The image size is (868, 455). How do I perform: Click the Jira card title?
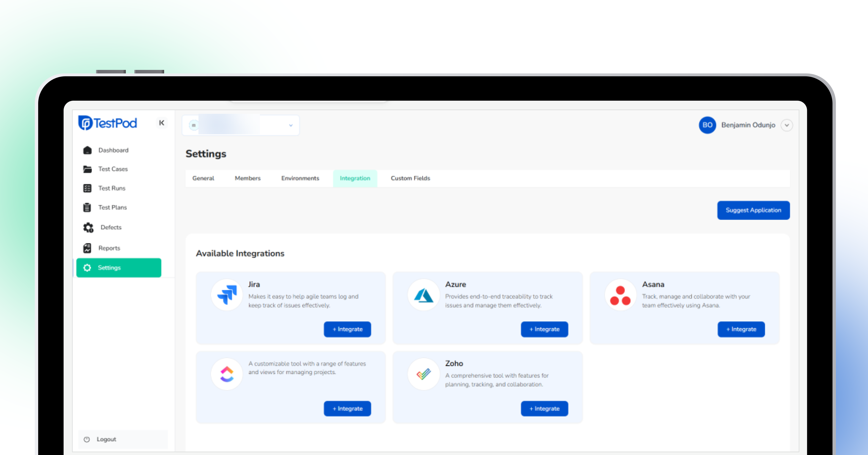click(254, 284)
